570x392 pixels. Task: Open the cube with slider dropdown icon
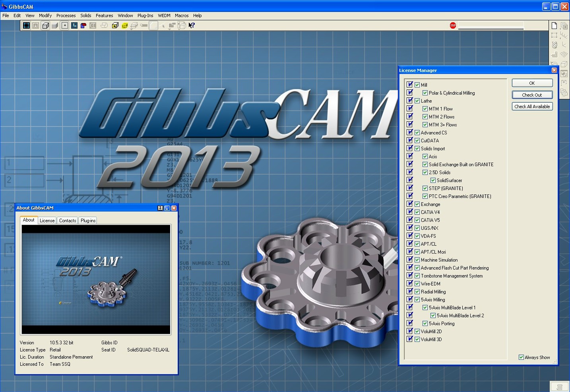click(x=182, y=25)
